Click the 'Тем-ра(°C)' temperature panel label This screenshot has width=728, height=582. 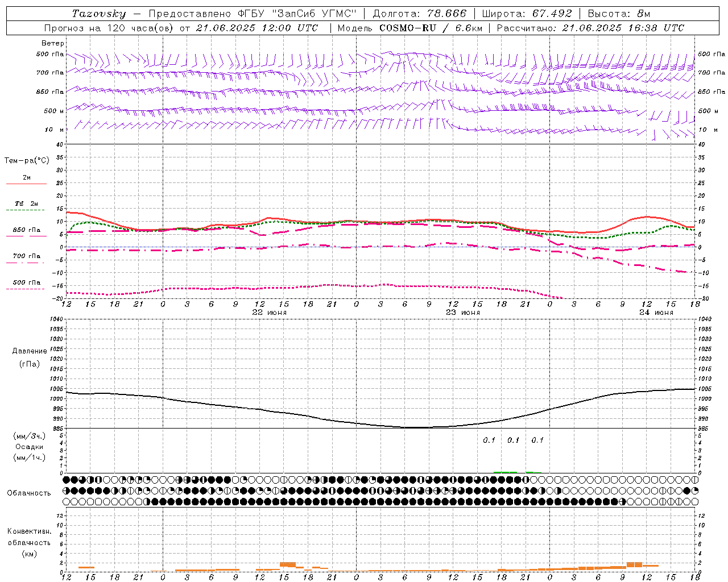point(27,161)
